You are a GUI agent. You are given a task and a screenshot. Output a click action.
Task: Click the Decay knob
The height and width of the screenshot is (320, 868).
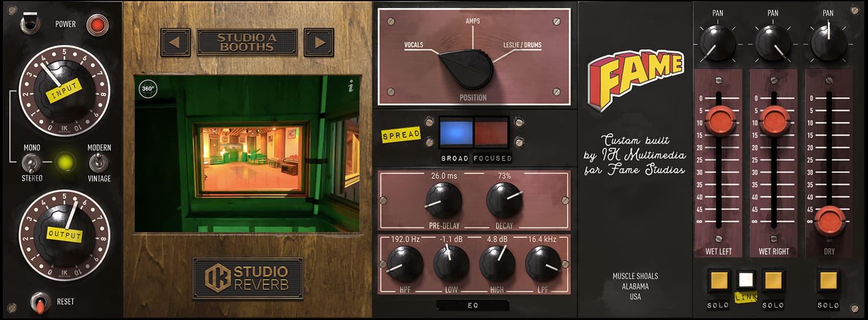tap(504, 200)
